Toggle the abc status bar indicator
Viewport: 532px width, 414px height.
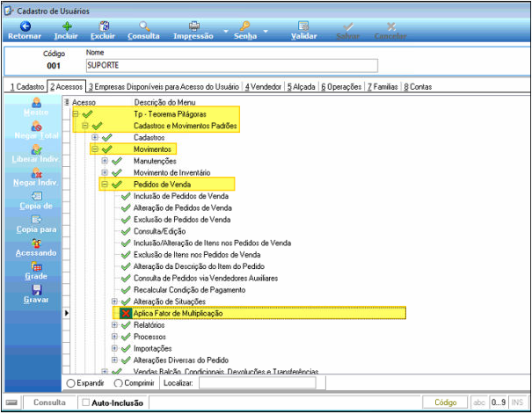tap(479, 403)
